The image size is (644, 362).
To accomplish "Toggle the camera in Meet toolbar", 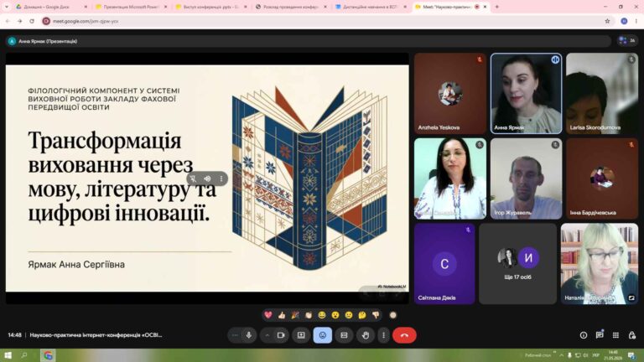I will tap(281, 335).
